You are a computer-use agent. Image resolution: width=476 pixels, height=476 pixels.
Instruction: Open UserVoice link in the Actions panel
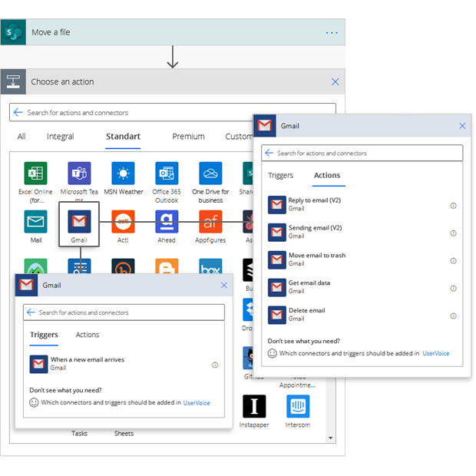pos(435,353)
